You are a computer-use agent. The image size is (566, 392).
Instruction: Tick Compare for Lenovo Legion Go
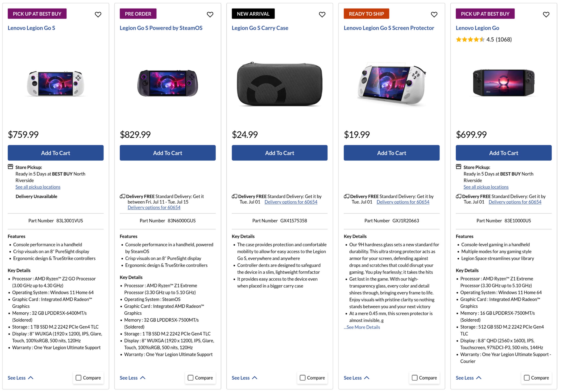click(527, 378)
